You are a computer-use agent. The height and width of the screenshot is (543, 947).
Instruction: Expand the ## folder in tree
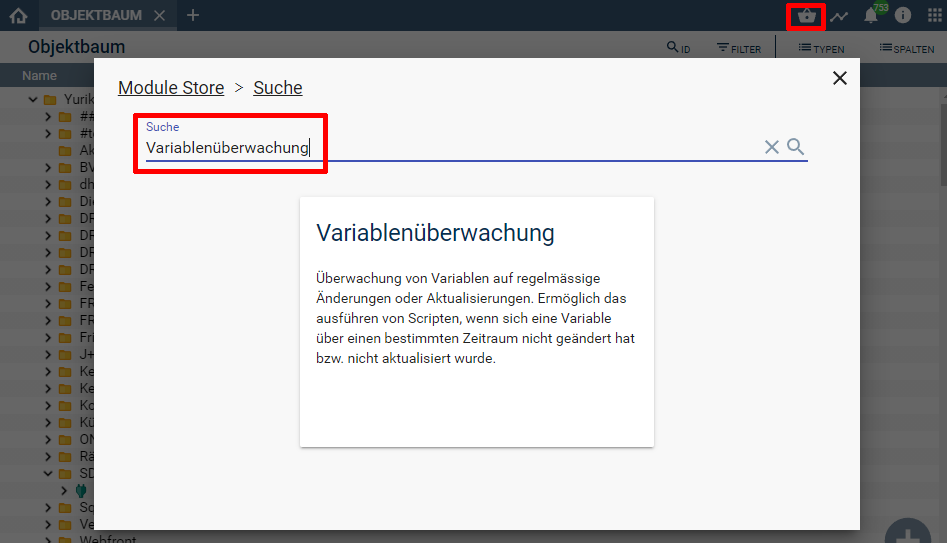pyautogui.click(x=48, y=117)
